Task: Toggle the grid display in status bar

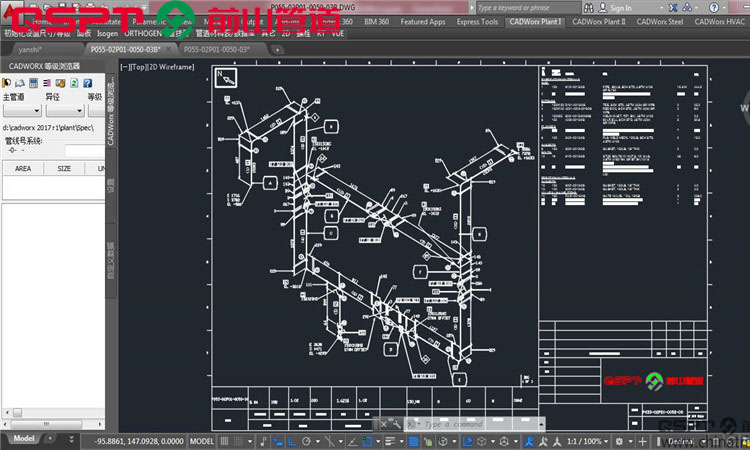Action: click(x=224, y=441)
